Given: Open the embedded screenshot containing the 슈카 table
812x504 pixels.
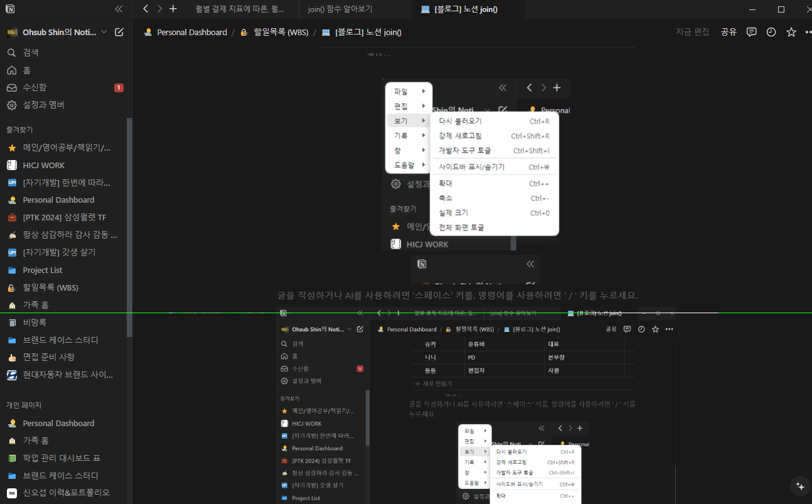Looking at the screenshot, I should 476,405.
